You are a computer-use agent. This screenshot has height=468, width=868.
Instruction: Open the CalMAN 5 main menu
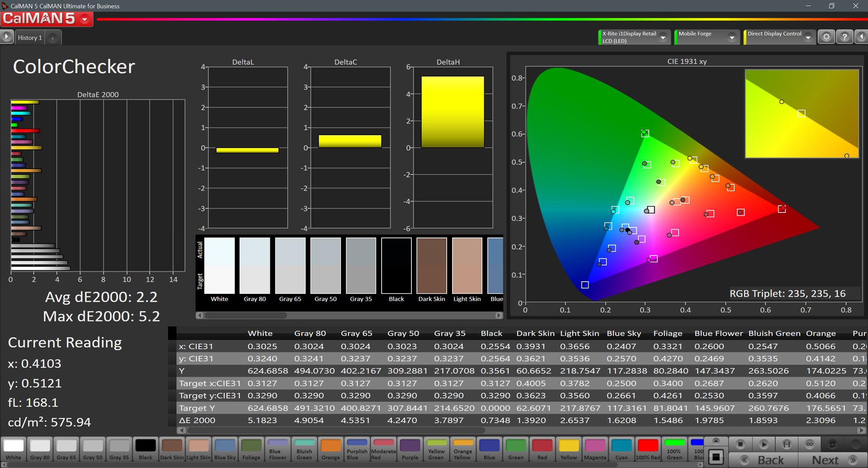[85, 19]
